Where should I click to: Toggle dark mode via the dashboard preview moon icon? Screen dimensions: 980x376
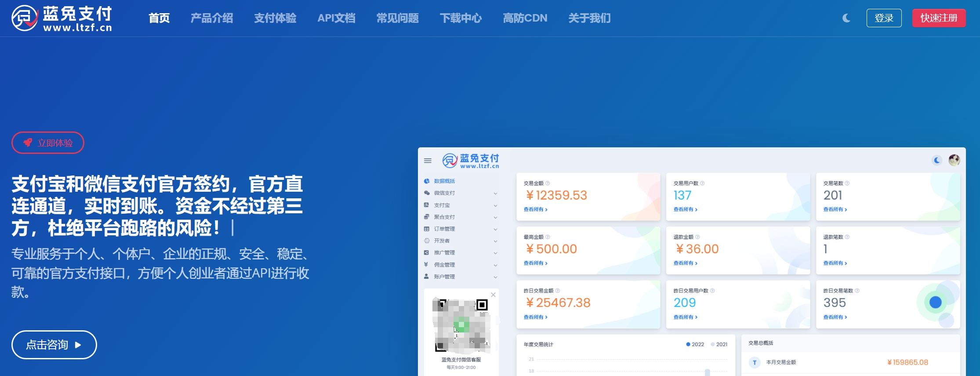937,160
